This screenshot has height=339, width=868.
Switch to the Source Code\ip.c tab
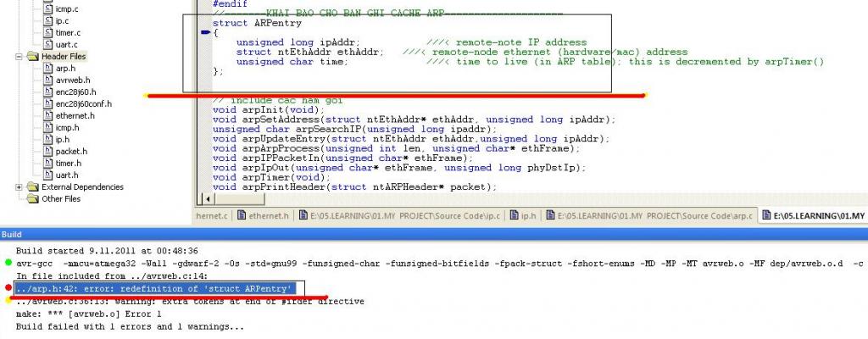[400, 216]
